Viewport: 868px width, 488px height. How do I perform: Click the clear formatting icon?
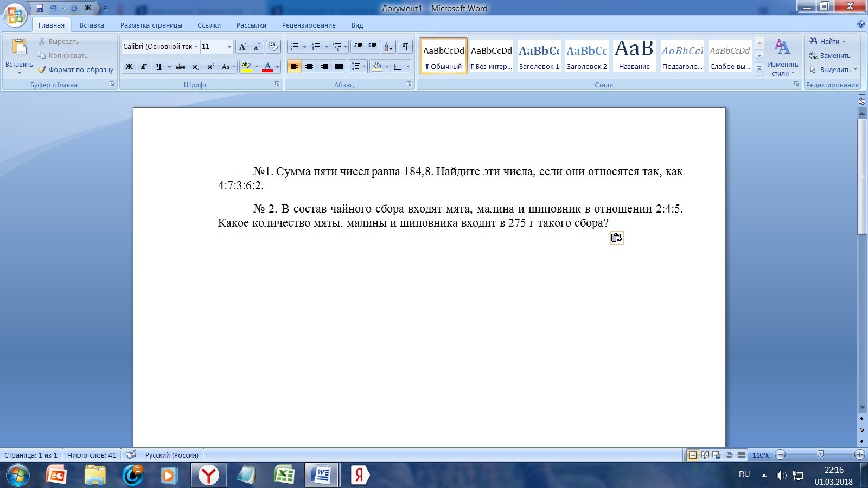pos(273,47)
